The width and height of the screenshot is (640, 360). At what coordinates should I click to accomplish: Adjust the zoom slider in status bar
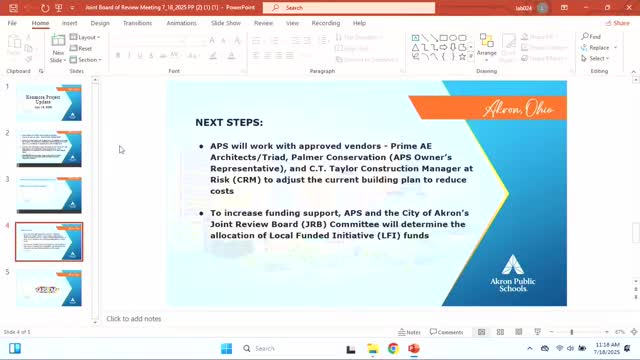(x=571, y=332)
